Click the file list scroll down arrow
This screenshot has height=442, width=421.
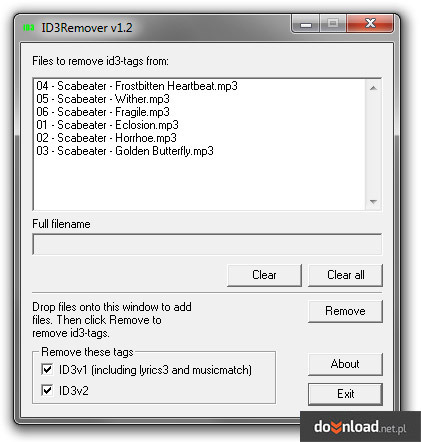pyautogui.click(x=373, y=202)
